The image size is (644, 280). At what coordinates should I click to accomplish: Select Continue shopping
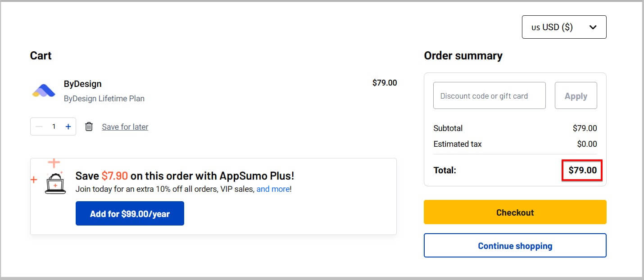click(515, 246)
